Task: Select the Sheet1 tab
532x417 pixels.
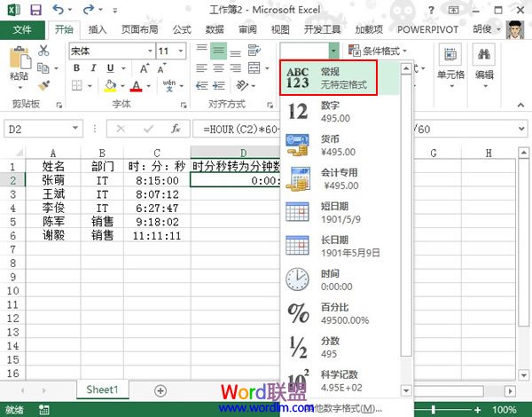Action: 103,389
